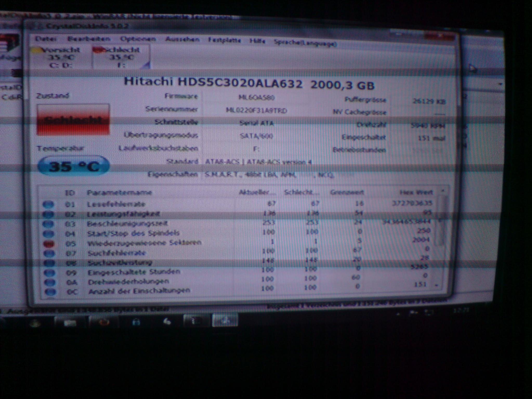
Task: Click the status icon for Eingeschaltete Stunden
Action: 50,273
